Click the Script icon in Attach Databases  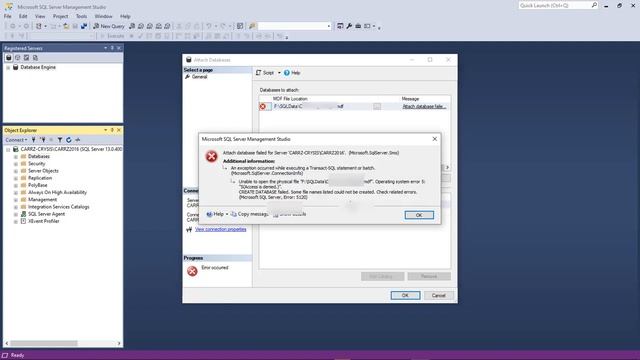[x=258, y=73]
